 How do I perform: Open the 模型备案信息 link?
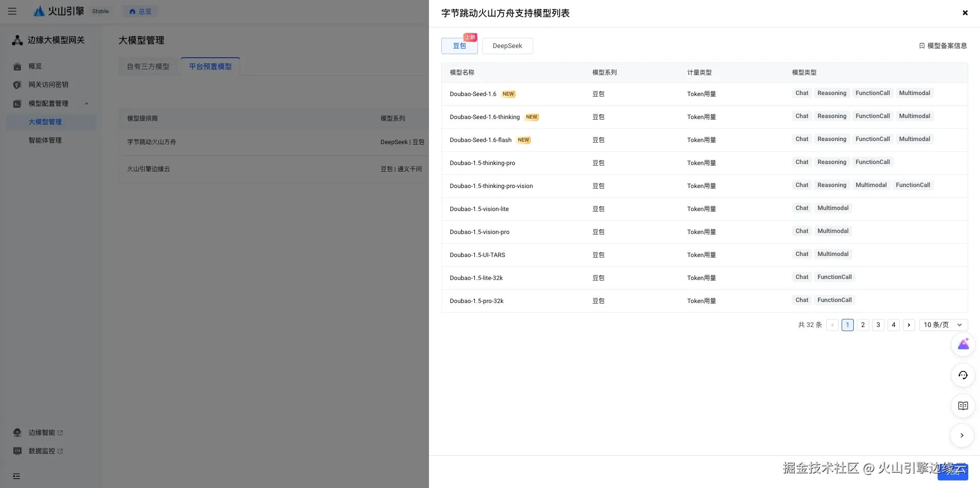click(x=943, y=46)
